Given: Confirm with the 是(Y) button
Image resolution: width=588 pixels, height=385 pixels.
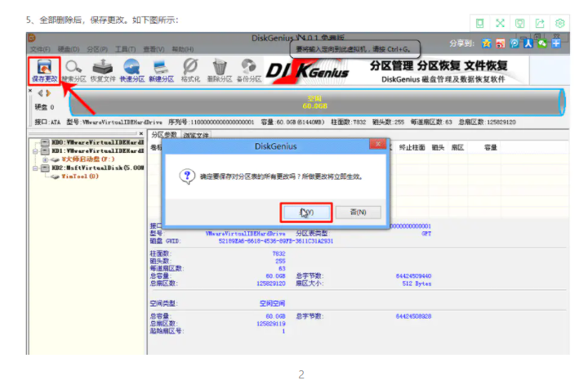Looking at the screenshot, I should pos(307,213).
